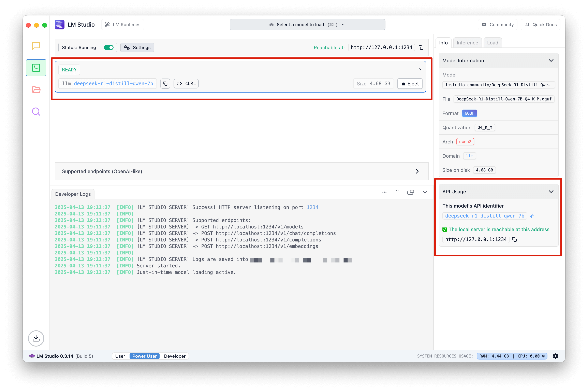Open Developer Logs more options ellipsis

click(384, 192)
